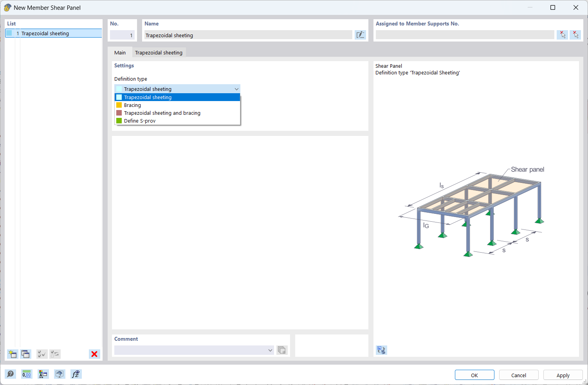Delete the shear panel with the red X
This screenshot has width=588, height=385.
tap(94, 354)
